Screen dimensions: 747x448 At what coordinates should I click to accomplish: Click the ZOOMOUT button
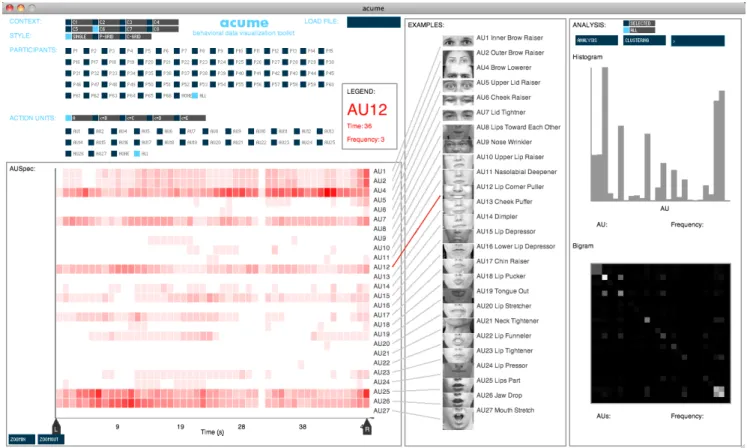(x=51, y=439)
